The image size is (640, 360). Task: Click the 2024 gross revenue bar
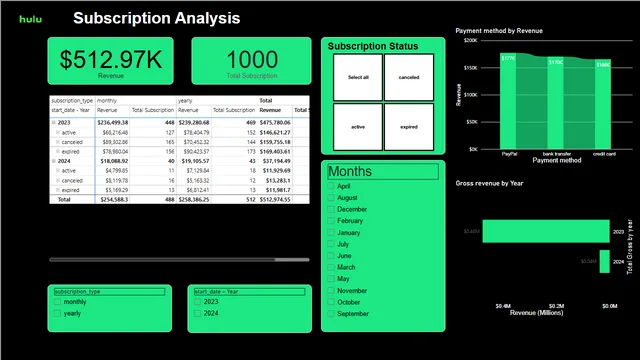604,261
